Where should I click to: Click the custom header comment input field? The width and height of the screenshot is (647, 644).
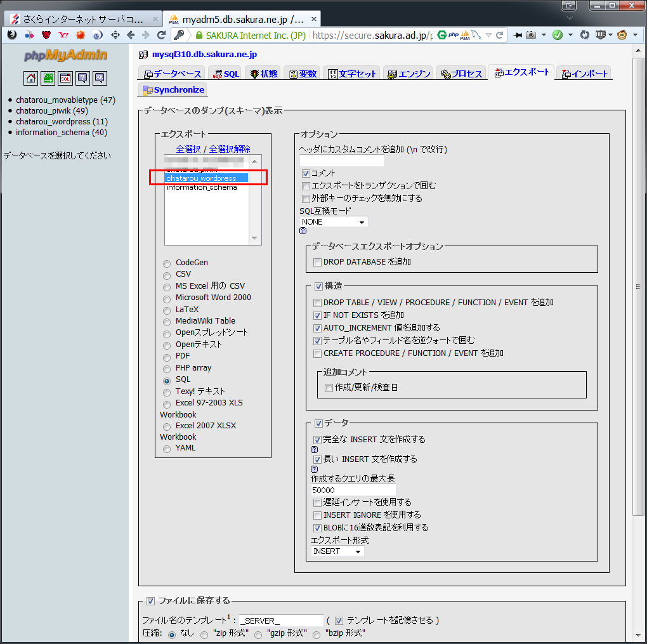(342, 161)
